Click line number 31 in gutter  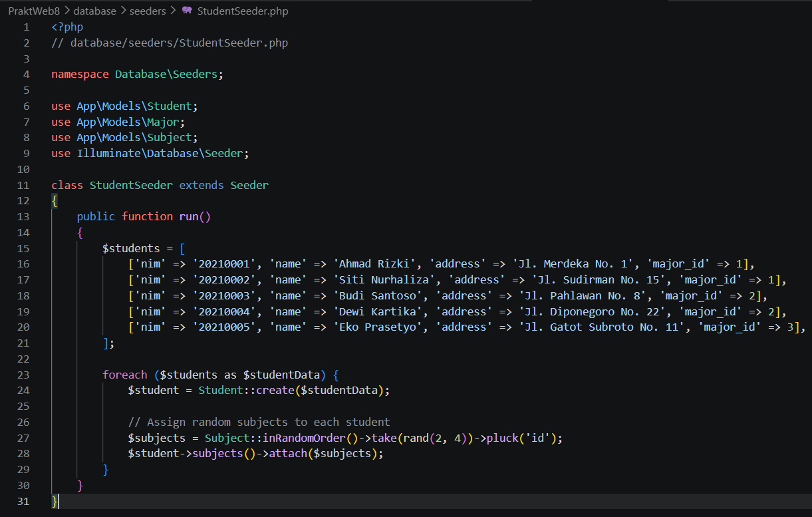[23, 501]
